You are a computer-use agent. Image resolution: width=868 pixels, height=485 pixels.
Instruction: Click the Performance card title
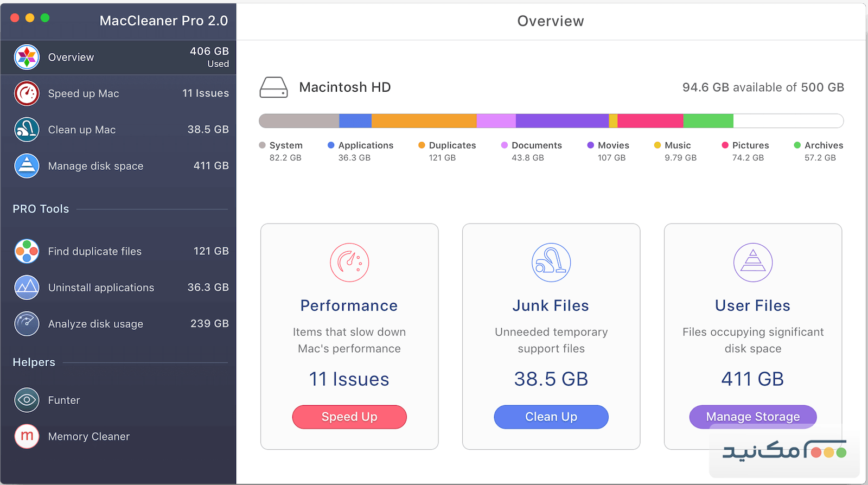(x=349, y=305)
